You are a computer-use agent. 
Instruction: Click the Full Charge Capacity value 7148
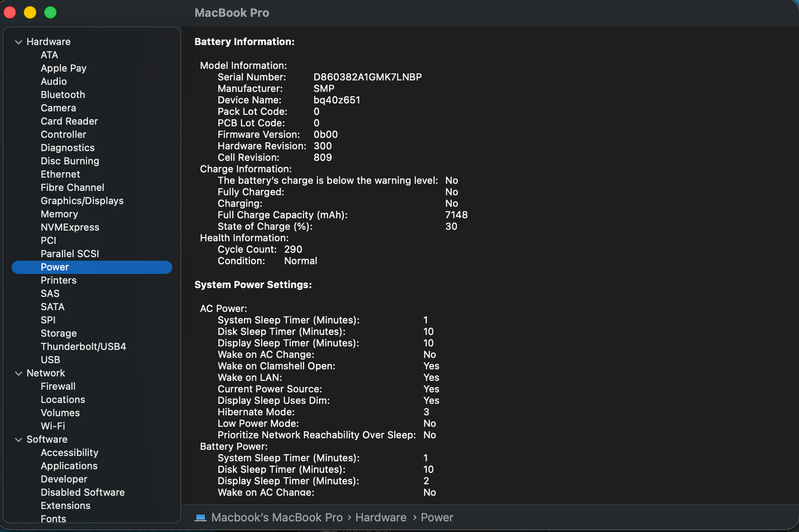pyautogui.click(x=457, y=215)
